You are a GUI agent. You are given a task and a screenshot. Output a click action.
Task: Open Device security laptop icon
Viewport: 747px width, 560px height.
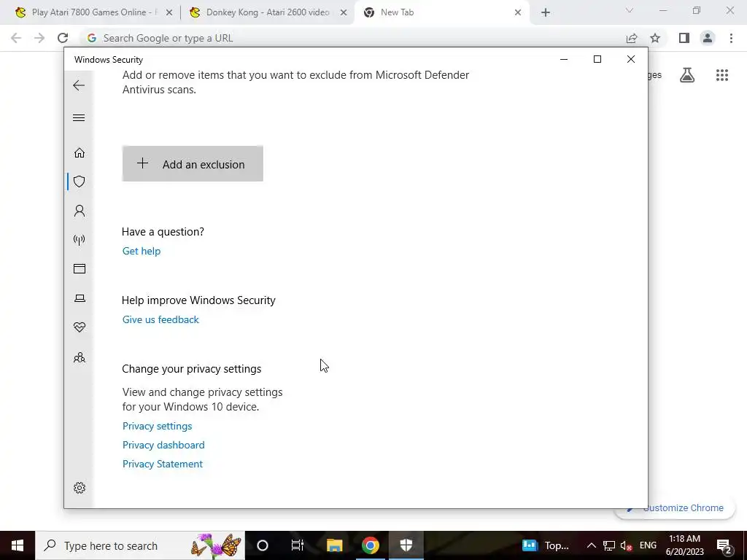point(80,298)
